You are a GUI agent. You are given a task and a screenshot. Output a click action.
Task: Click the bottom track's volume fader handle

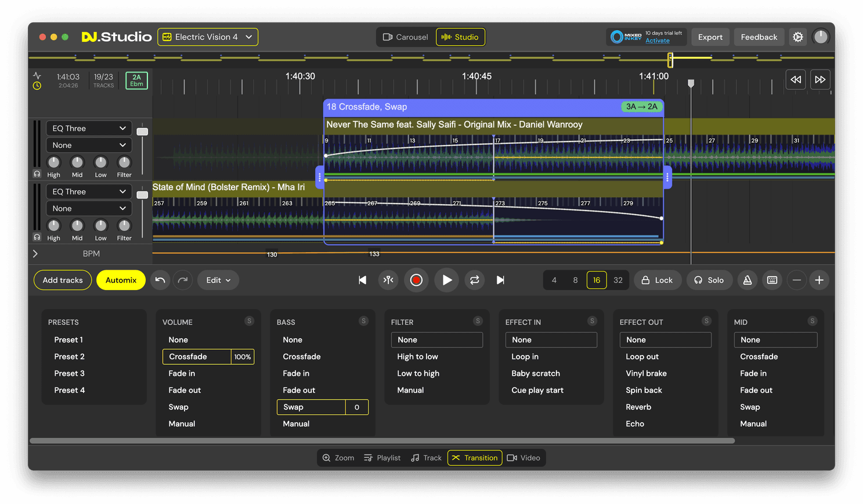click(x=142, y=195)
